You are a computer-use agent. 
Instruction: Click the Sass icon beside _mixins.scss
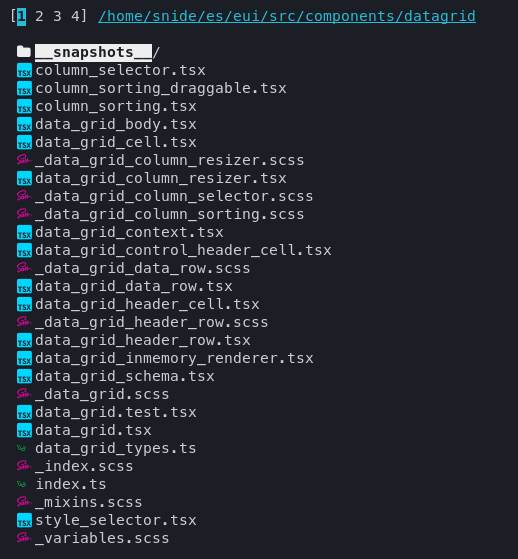coord(24,502)
